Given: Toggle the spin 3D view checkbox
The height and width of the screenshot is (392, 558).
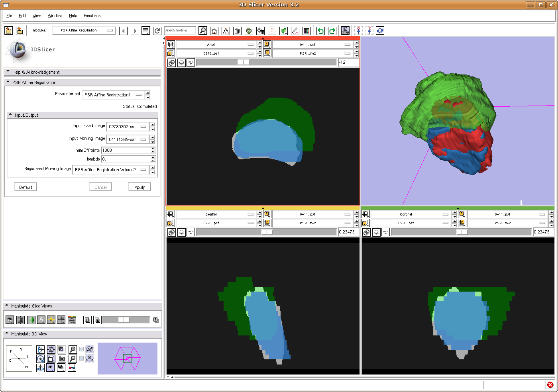Looking at the screenshot, I should click(82, 349).
